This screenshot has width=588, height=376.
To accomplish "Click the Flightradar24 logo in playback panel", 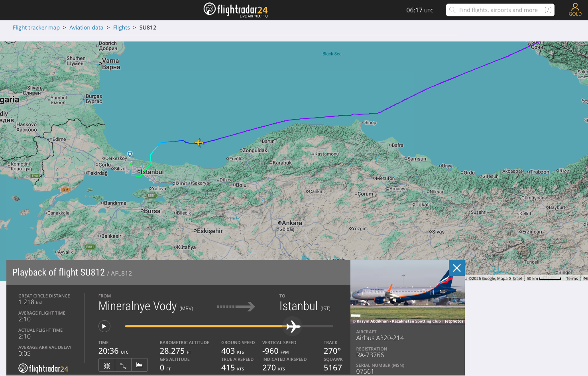I will click(43, 368).
